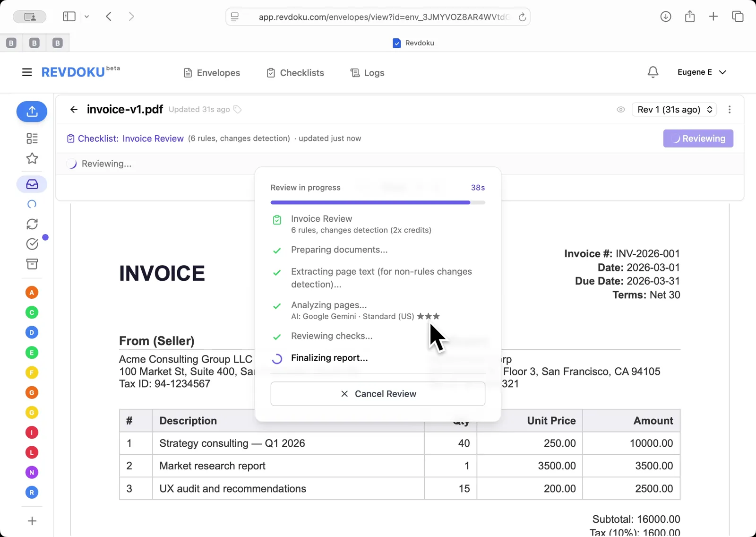Select the dashboard grid icon in sidebar
Image resolution: width=756 pixels, height=537 pixels.
32,139
